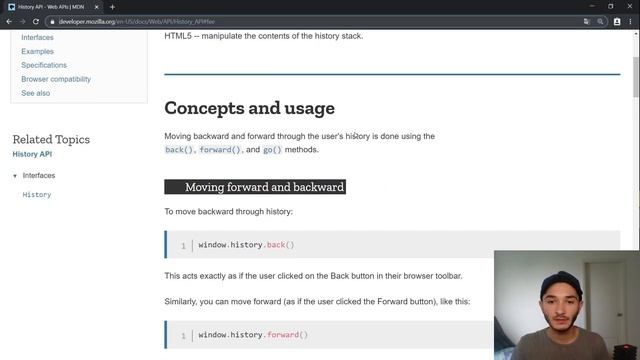The image size is (640, 360).
Task: Jump to Interfaces section link
Action: coord(37,37)
